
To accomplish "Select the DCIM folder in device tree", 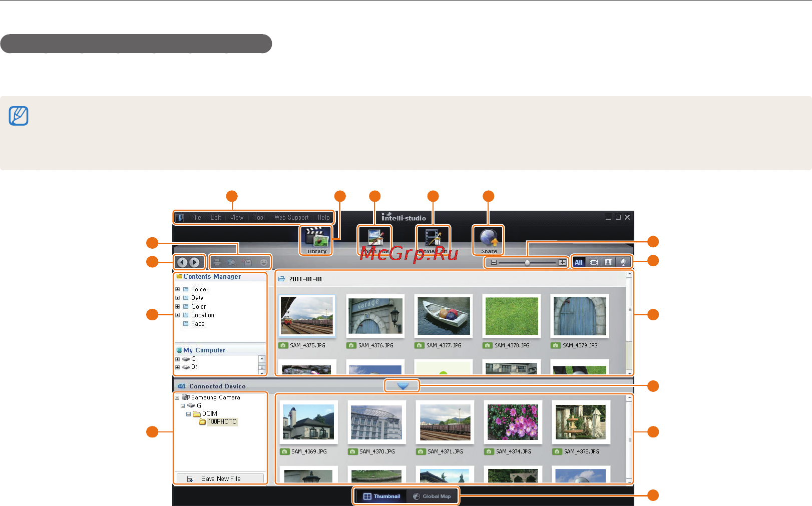I will [x=210, y=414].
